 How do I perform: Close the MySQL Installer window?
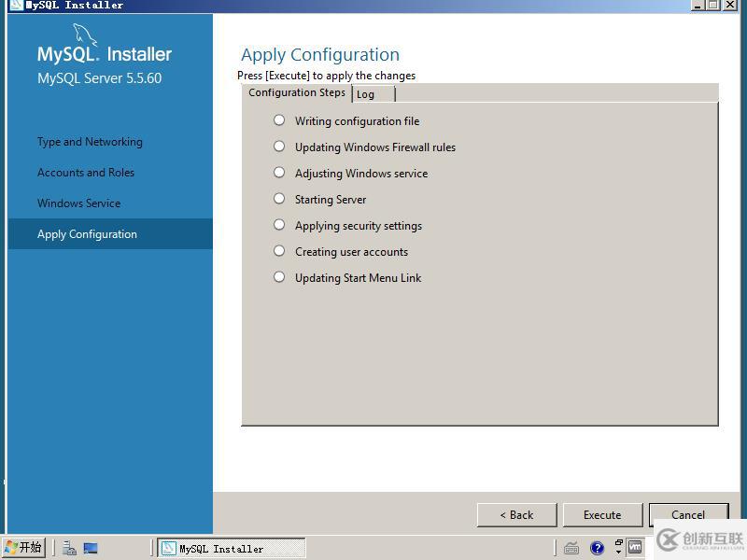[730, 5]
